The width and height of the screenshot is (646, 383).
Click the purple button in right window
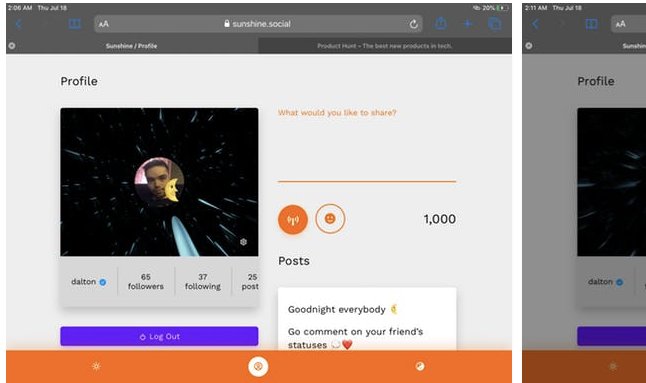(611, 336)
